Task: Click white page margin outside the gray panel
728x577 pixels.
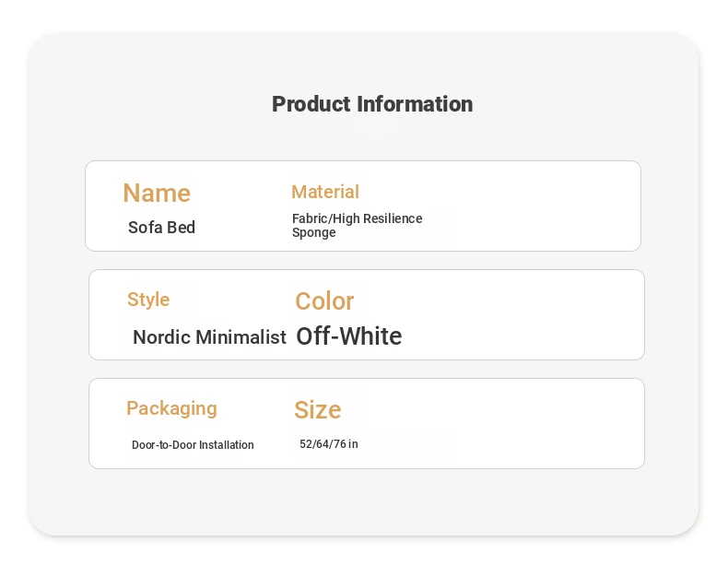Action: [364, 559]
